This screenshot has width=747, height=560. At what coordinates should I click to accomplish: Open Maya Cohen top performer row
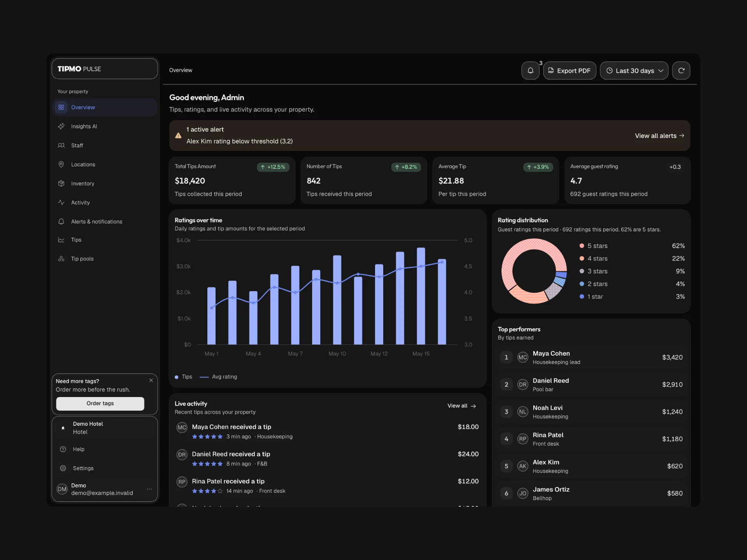tap(591, 357)
